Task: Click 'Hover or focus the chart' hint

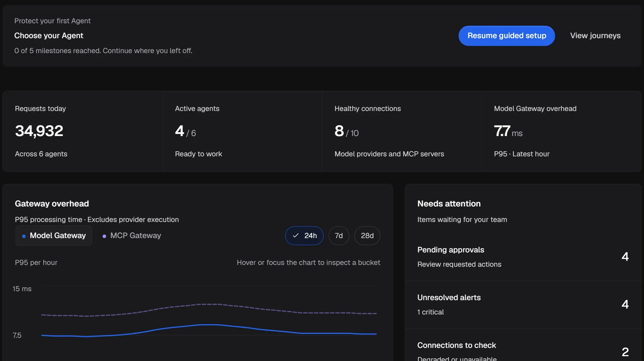Action: coord(308,263)
